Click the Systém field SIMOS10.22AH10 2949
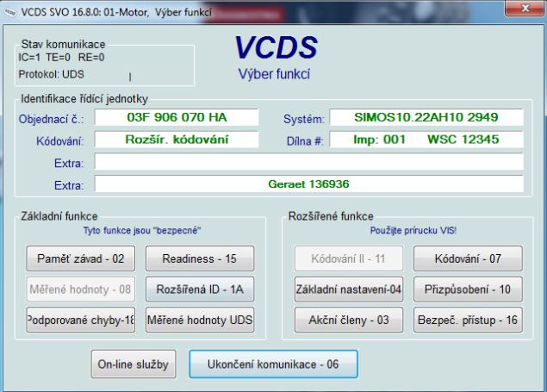547x392 pixels. (x=426, y=117)
